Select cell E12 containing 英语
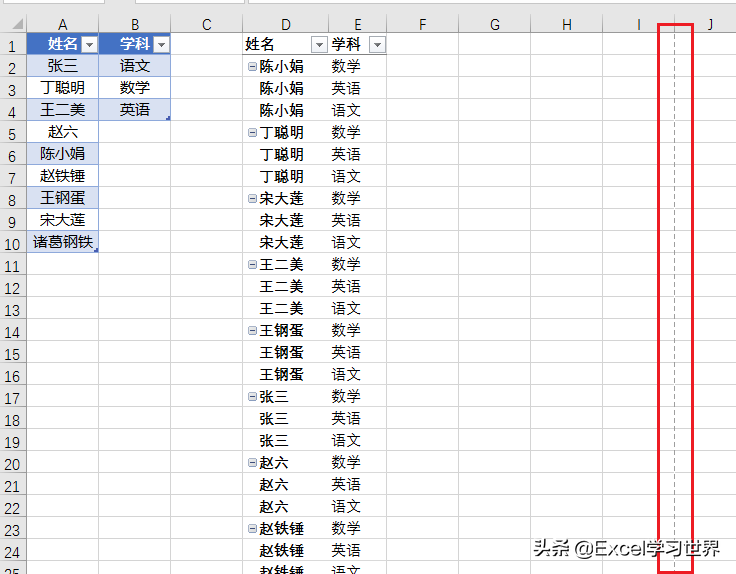 click(x=358, y=286)
